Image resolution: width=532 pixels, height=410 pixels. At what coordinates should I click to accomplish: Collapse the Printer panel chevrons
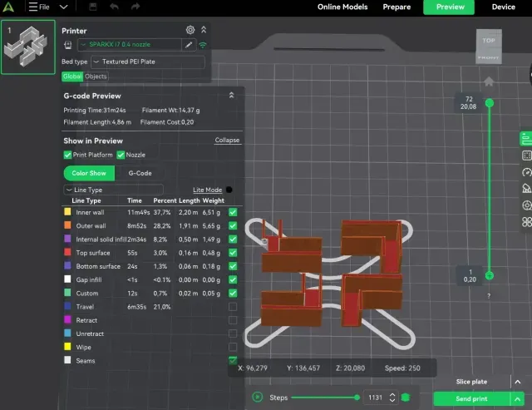click(204, 30)
